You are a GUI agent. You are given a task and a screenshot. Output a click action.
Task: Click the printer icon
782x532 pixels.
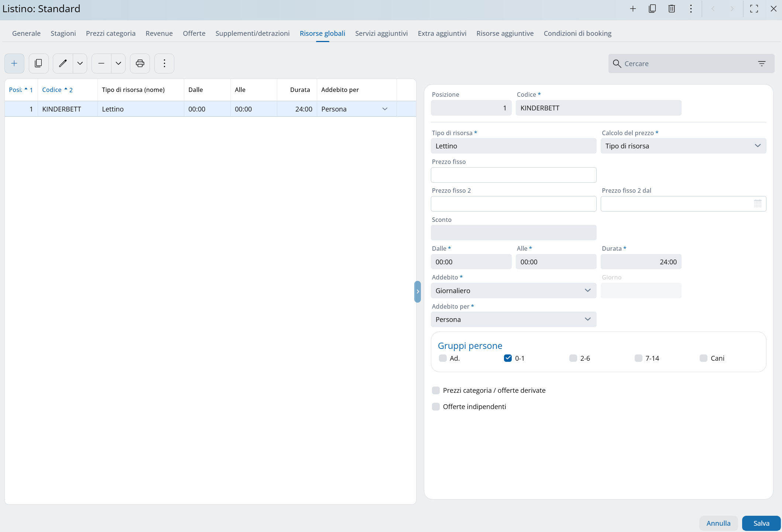(x=140, y=64)
